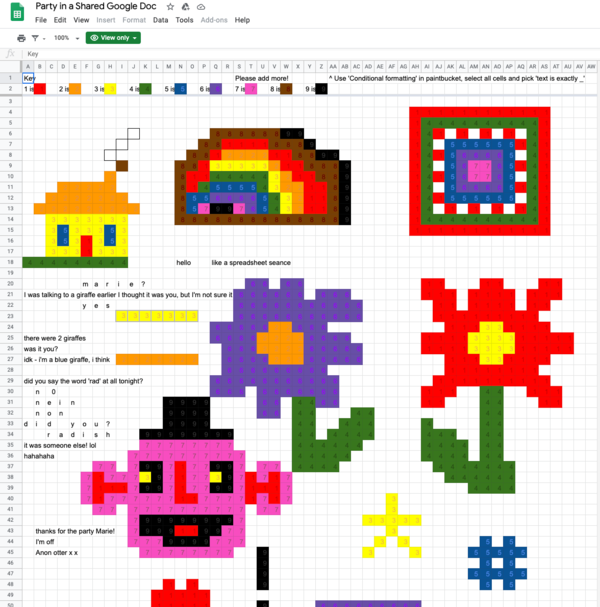Open the zoom 100% dropdown

coord(65,38)
